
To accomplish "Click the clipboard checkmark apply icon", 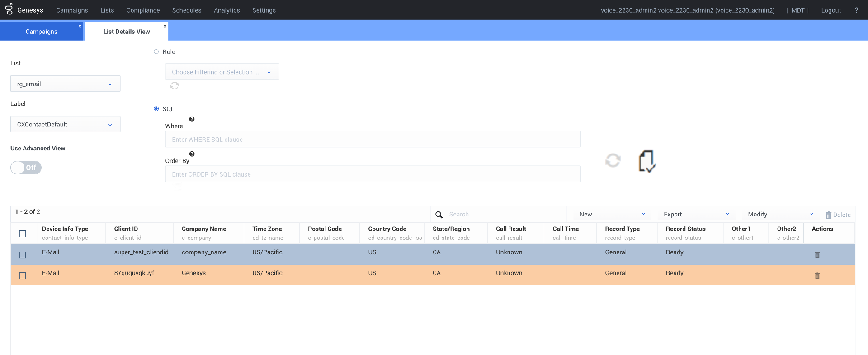I will (x=646, y=161).
